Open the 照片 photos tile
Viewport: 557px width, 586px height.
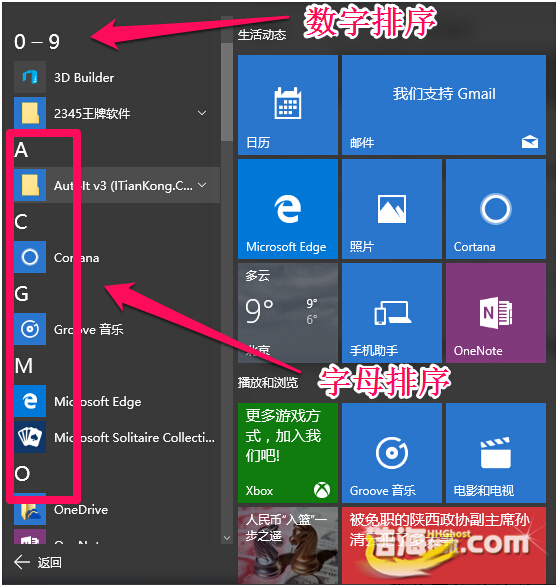(392, 209)
